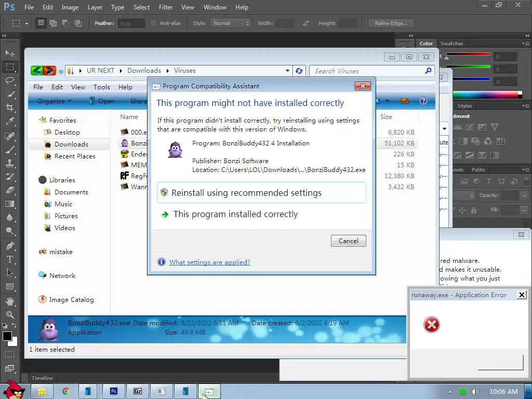
Task: Select the Spot Healing Brush tool
Action: 10,136
